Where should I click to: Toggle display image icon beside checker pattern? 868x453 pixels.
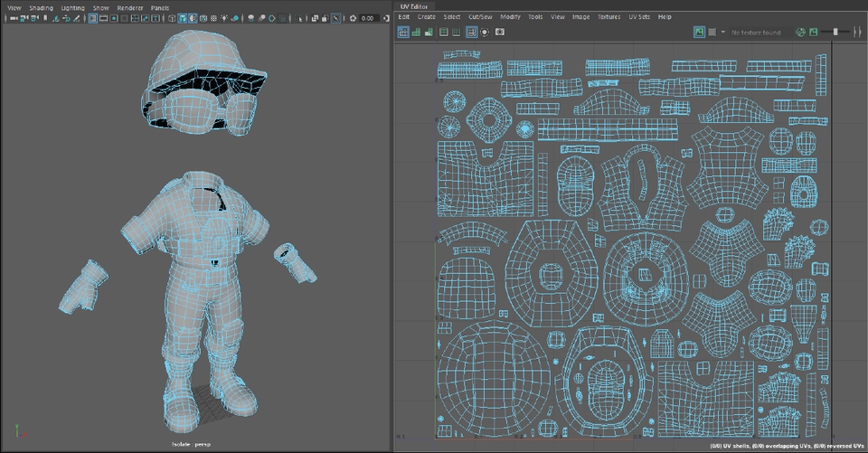click(700, 32)
